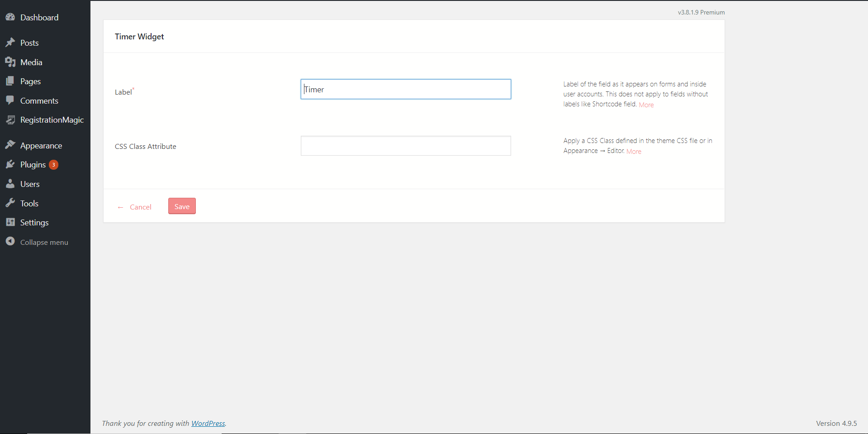Click the Media library icon
Viewport: 868px width, 434px height.
pyautogui.click(x=10, y=62)
